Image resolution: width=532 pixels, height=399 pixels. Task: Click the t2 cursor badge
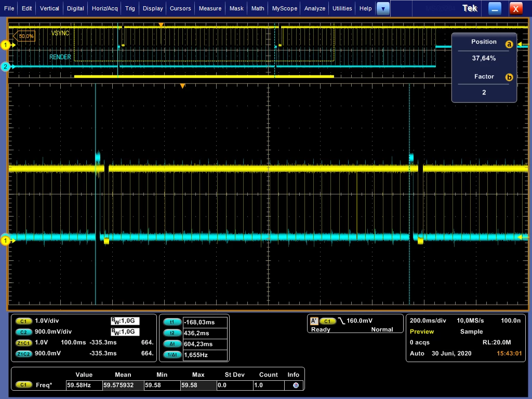coord(172,333)
